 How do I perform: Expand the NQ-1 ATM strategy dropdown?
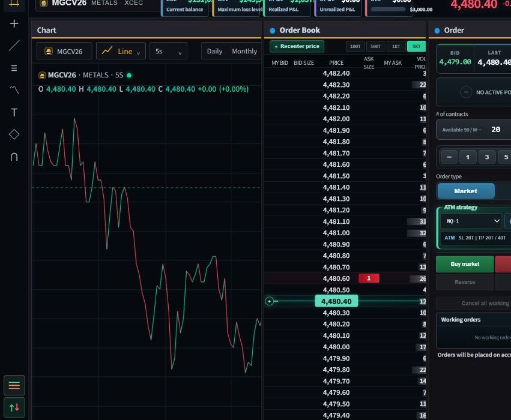[471, 221]
